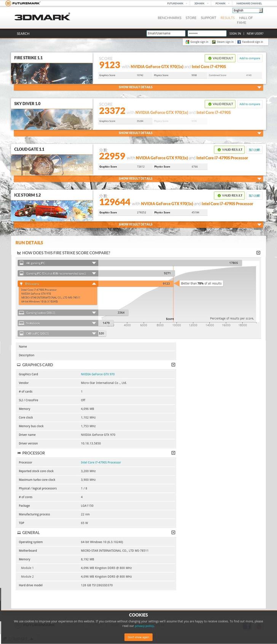Click the Steam sign in icon
The image size is (277, 644).
214,42
